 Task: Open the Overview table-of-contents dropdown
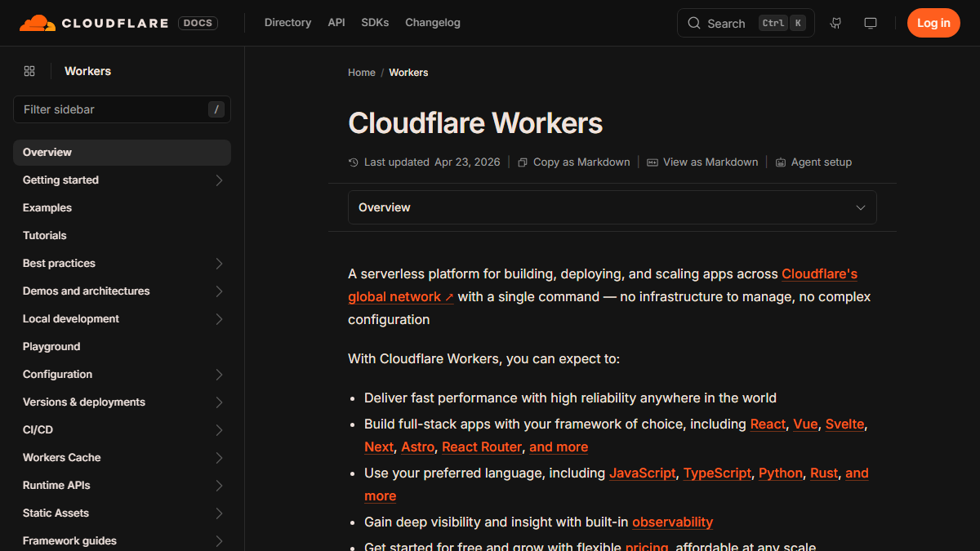[x=612, y=207]
